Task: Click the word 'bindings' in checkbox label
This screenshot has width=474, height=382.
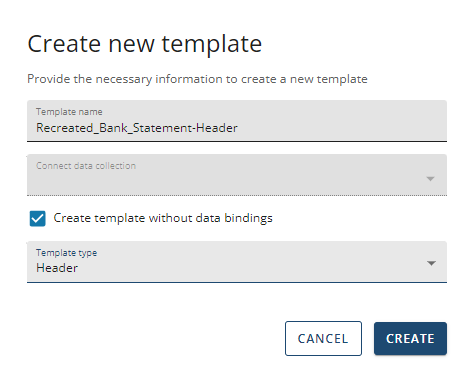Action: pyautogui.click(x=248, y=218)
